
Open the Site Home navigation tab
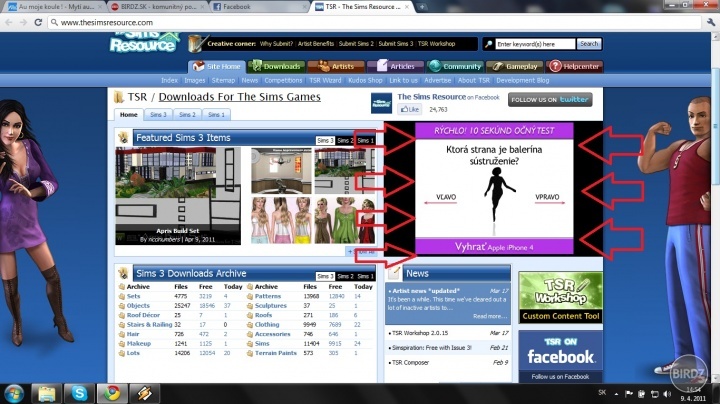tap(217, 67)
